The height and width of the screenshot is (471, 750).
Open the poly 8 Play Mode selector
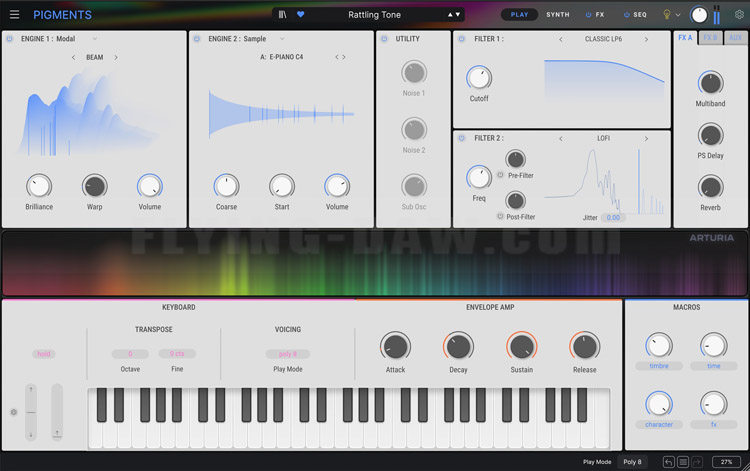[287, 354]
